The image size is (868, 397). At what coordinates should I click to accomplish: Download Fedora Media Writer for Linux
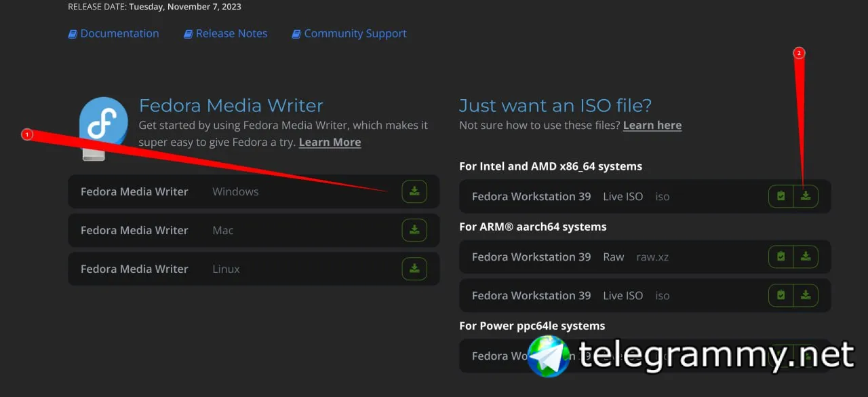414,269
